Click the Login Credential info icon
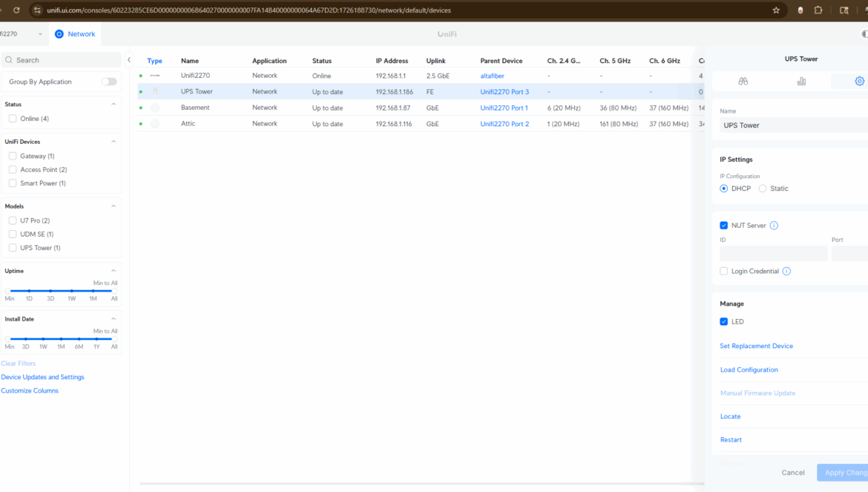868x492 pixels. [x=786, y=272]
